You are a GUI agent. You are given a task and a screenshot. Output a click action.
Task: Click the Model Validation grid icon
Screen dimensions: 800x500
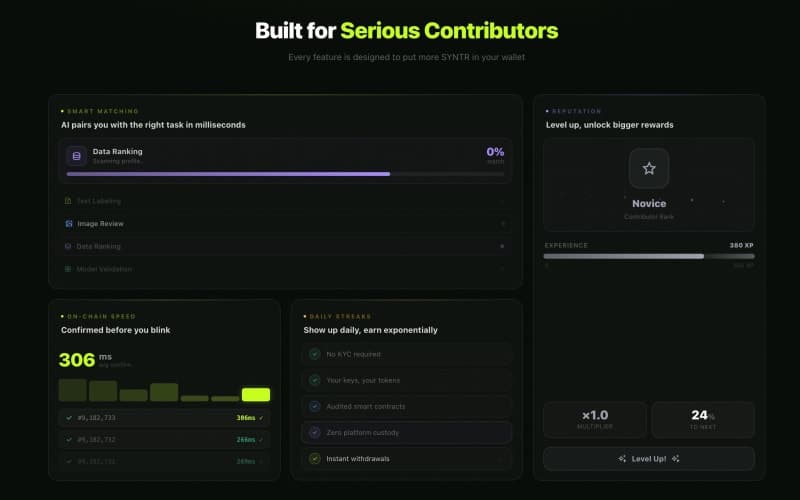[68, 269]
